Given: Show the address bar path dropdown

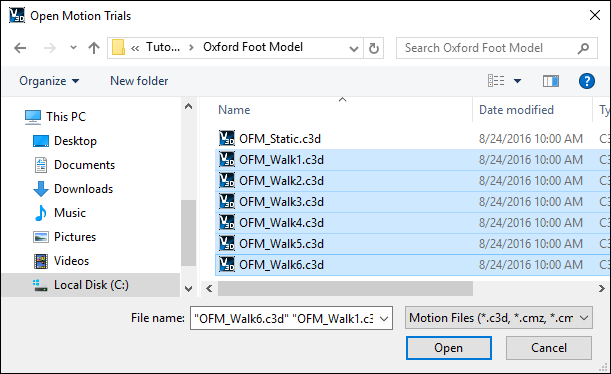Looking at the screenshot, I should click(353, 49).
